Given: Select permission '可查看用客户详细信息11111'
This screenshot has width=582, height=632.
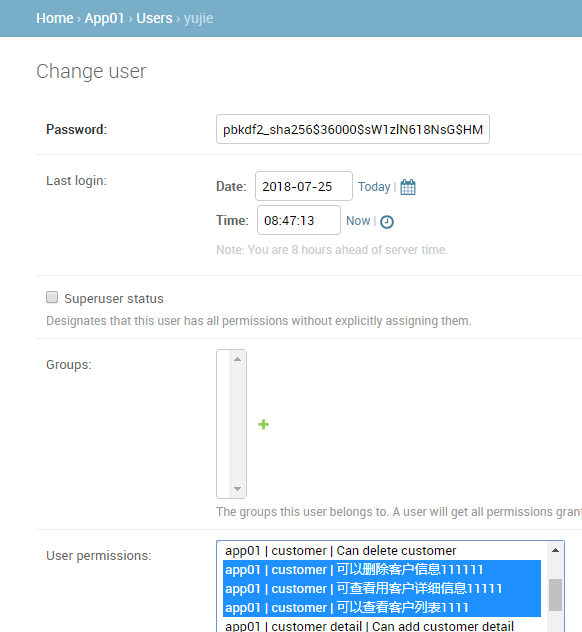Looking at the screenshot, I should (x=382, y=588).
